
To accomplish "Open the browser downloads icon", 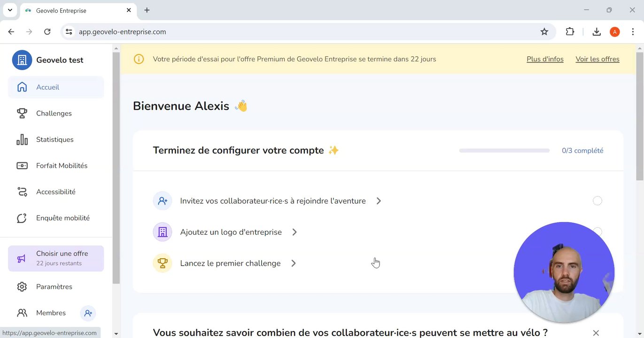I will coord(597,32).
